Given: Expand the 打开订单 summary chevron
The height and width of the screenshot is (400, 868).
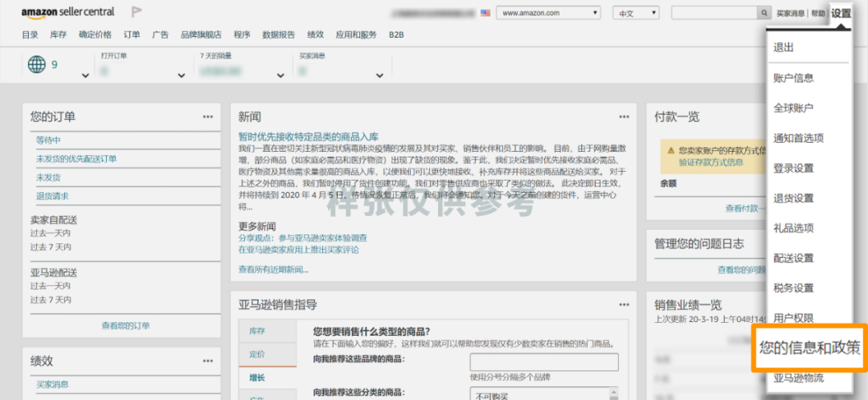Looking at the screenshot, I should [181, 76].
